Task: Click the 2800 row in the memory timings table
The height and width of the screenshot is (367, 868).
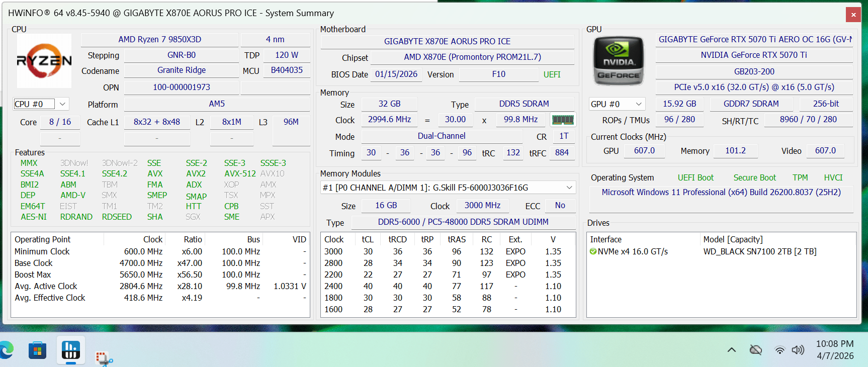Action: click(x=448, y=263)
